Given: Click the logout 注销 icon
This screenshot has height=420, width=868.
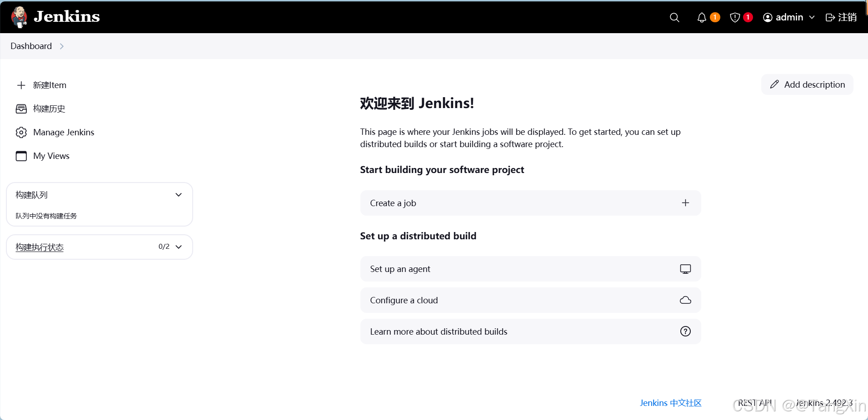Looking at the screenshot, I should click(830, 17).
